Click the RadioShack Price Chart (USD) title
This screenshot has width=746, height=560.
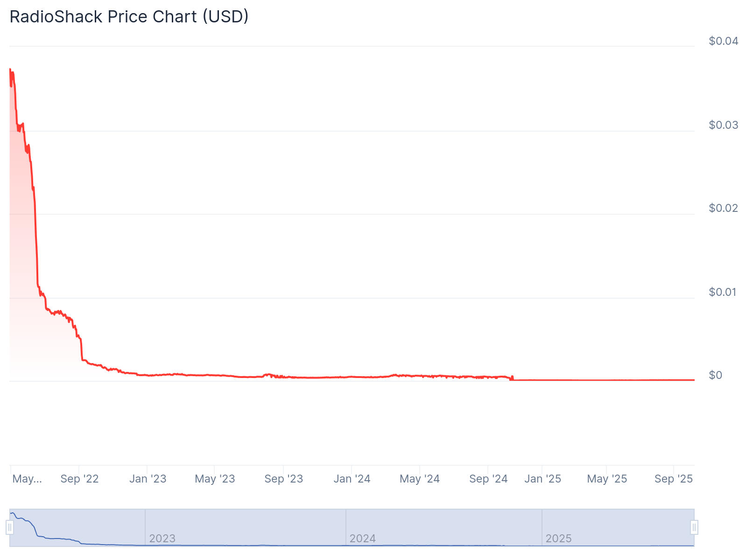tap(129, 17)
